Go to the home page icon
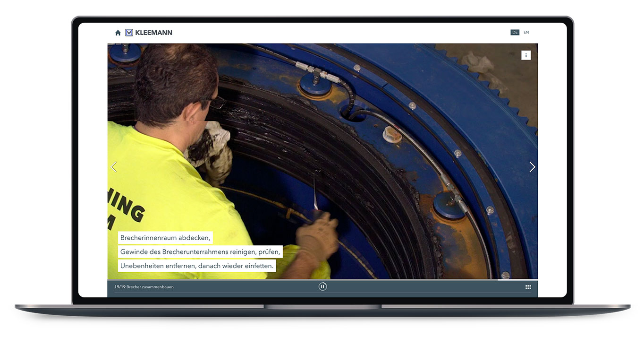Screen dimensions: 644x338 (118, 33)
